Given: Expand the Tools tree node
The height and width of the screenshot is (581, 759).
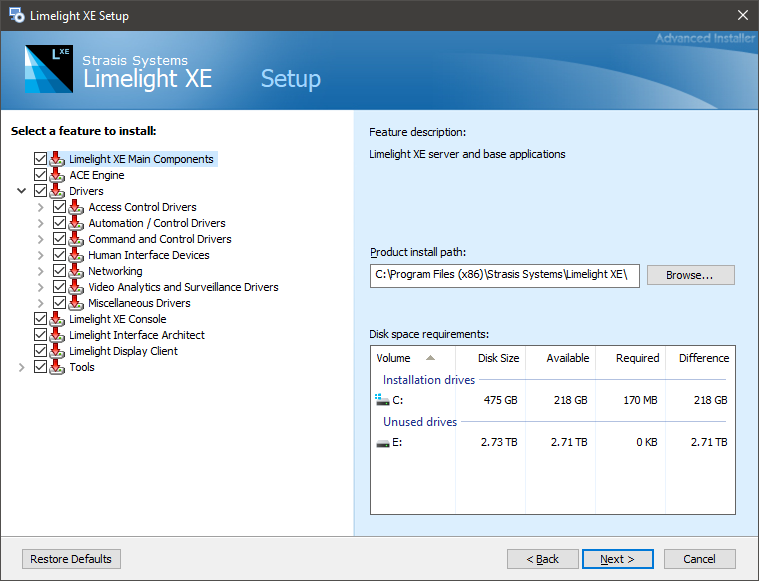Looking at the screenshot, I should click(21, 367).
